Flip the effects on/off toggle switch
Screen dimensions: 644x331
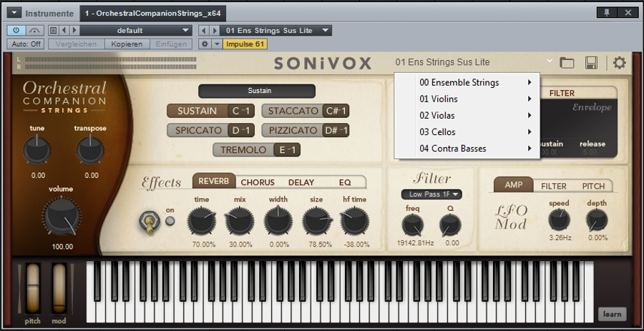coord(150,222)
